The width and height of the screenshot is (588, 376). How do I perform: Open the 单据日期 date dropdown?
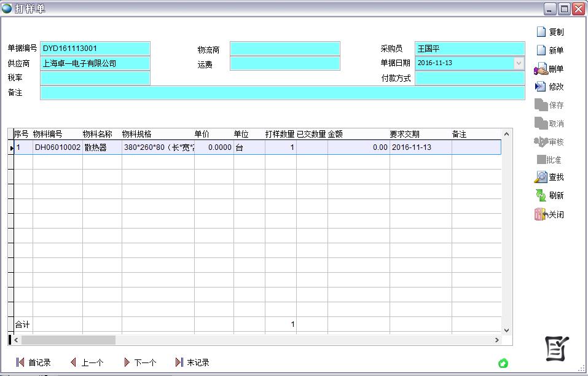(519, 63)
